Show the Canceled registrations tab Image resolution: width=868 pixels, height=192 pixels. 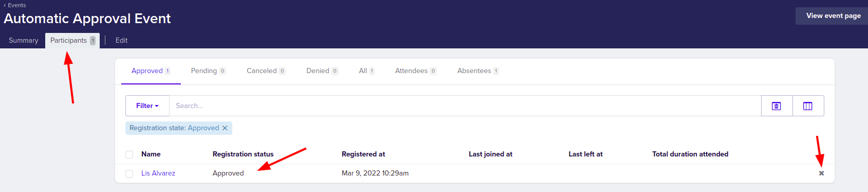[266, 71]
